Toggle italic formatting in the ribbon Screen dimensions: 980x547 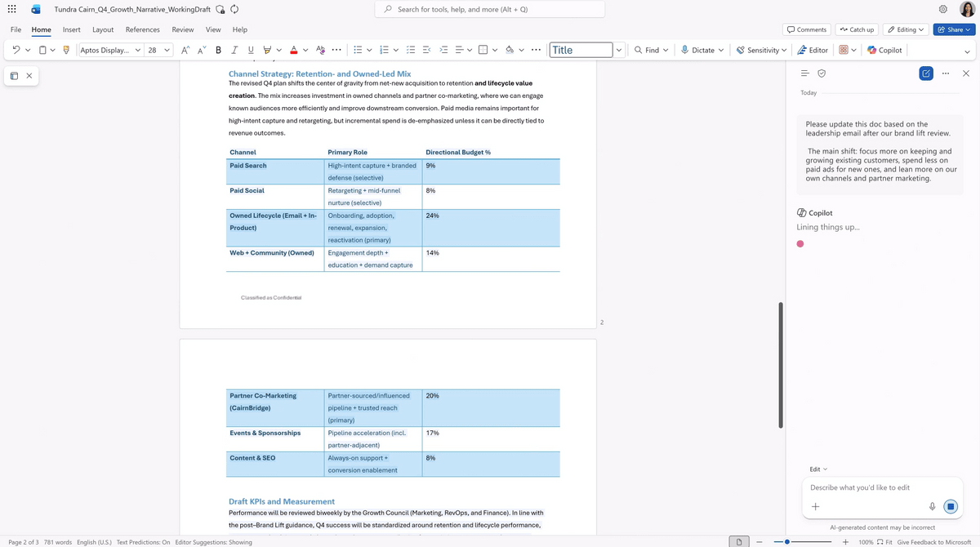click(234, 50)
